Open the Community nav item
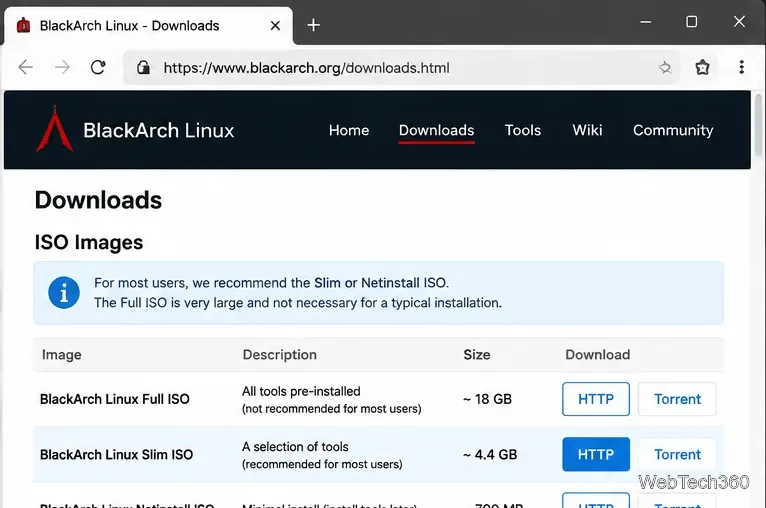 tap(673, 130)
